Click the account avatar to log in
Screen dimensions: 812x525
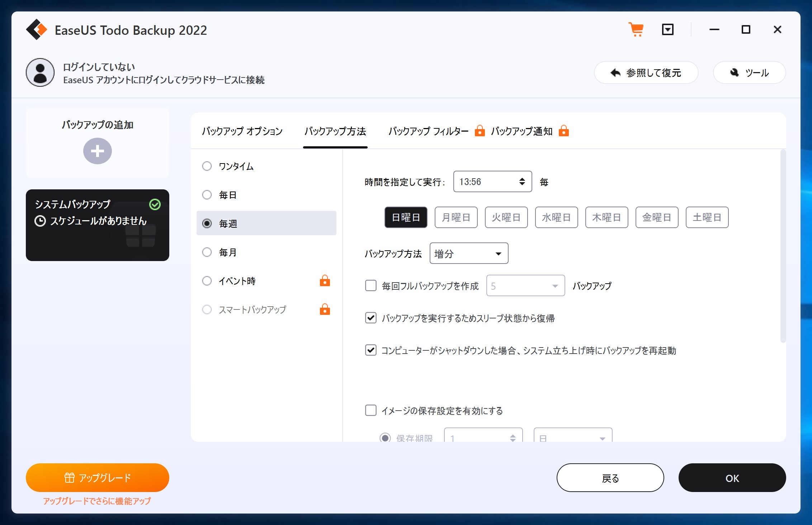pyautogui.click(x=39, y=72)
